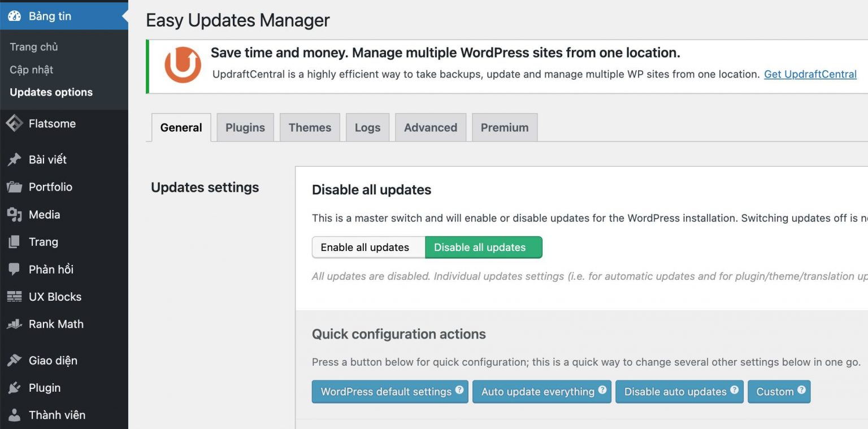Click help icon on WordPress default settings
868x429 pixels.
459,390
